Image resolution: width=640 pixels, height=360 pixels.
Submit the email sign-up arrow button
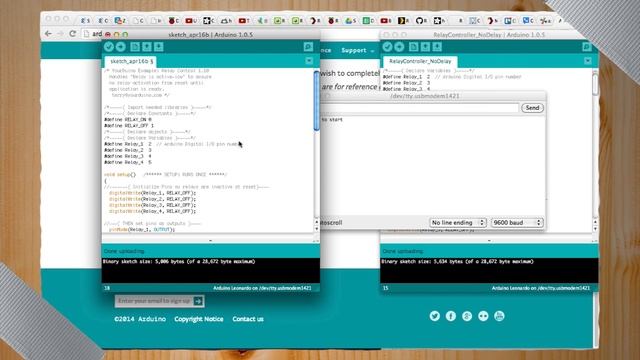click(198, 301)
